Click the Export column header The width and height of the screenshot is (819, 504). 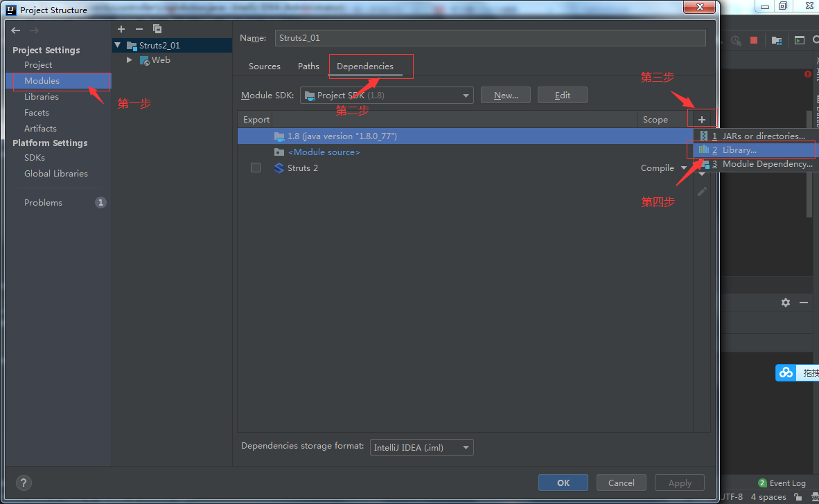click(256, 120)
